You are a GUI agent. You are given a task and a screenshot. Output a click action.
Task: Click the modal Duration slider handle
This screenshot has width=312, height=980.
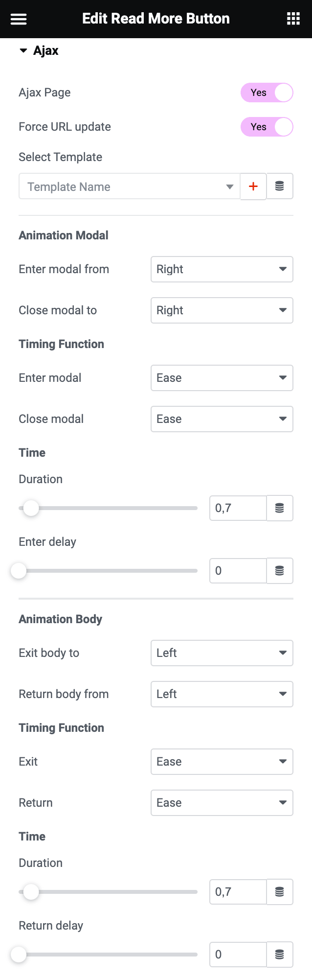[31, 508]
